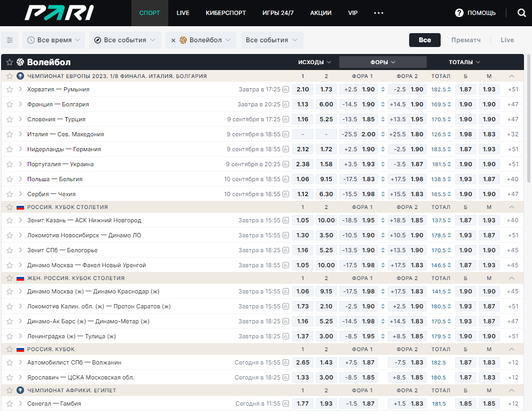Click the trophy icon of Чемпионат Европы 2023
This screenshot has width=532, height=411.
[20, 76]
